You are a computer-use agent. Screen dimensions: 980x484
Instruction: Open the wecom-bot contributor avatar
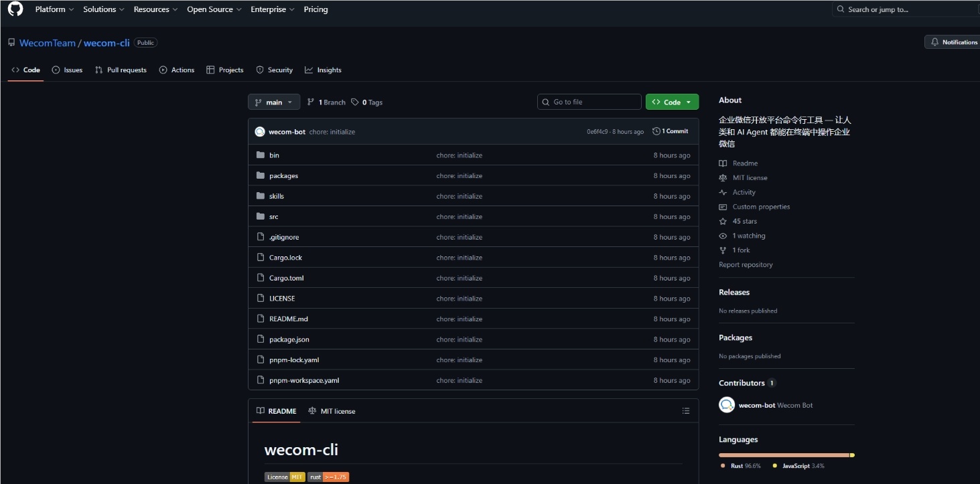pyautogui.click(x=727, y=405)
